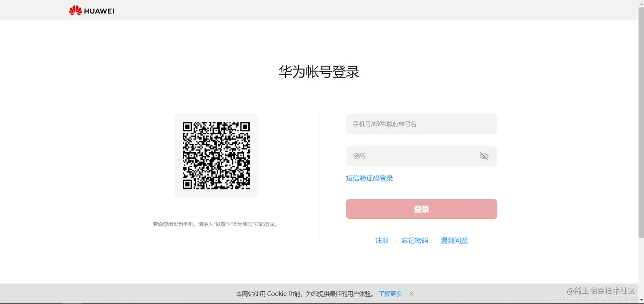Open the 遇到问题 help link

click(x=454, y=240)
